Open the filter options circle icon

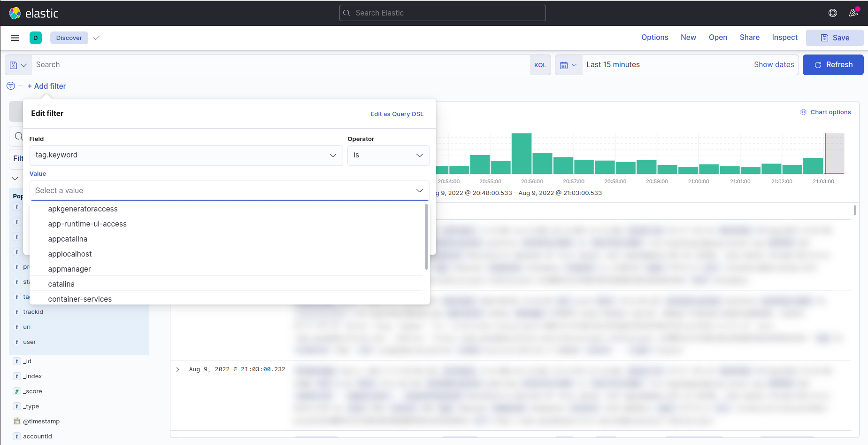click(x=11, y=86)
